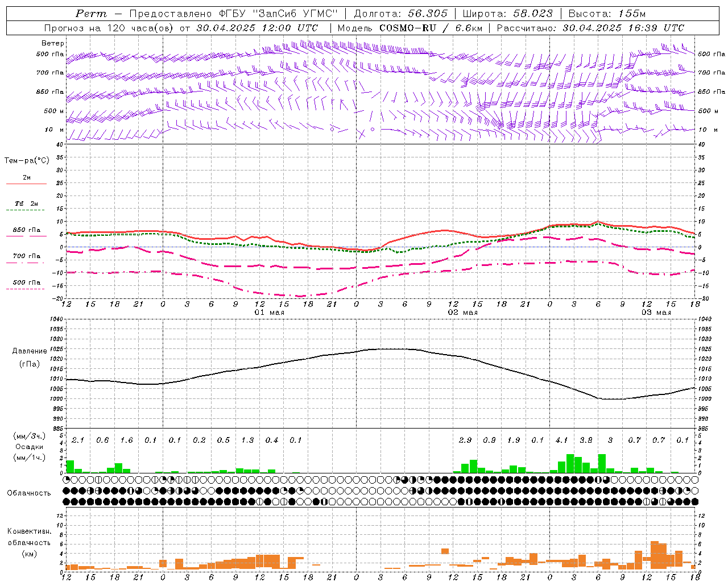The image size is (728, 582).
Task: Click the 'Давление' pressure panel label
Action: pos(30,351)
